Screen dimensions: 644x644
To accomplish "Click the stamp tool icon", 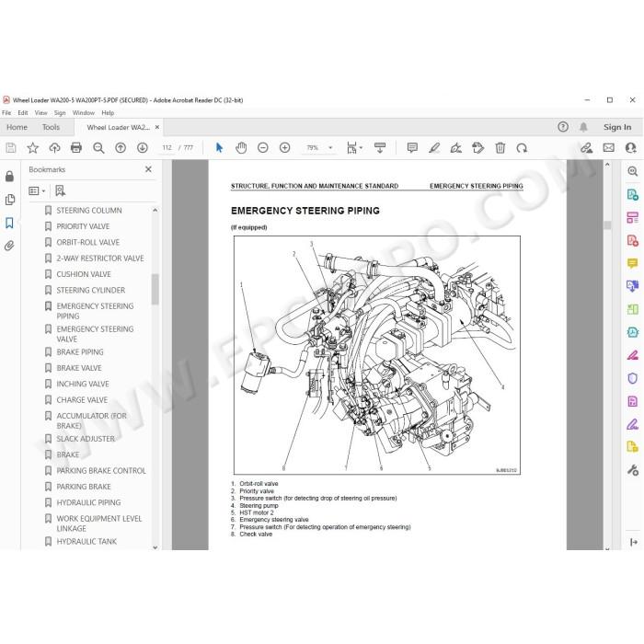I will point(478,148).
